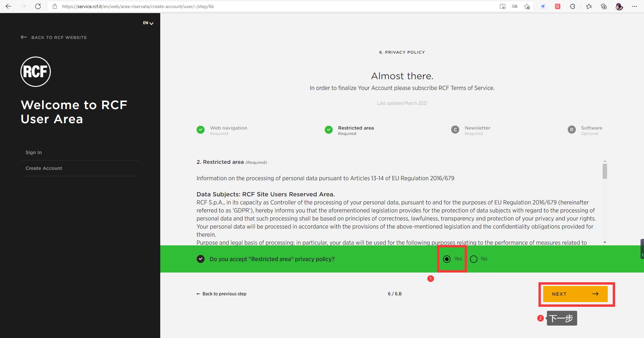Go back to RCF website
This screenshot has width=644, height=338.
[x=54, y=37]
